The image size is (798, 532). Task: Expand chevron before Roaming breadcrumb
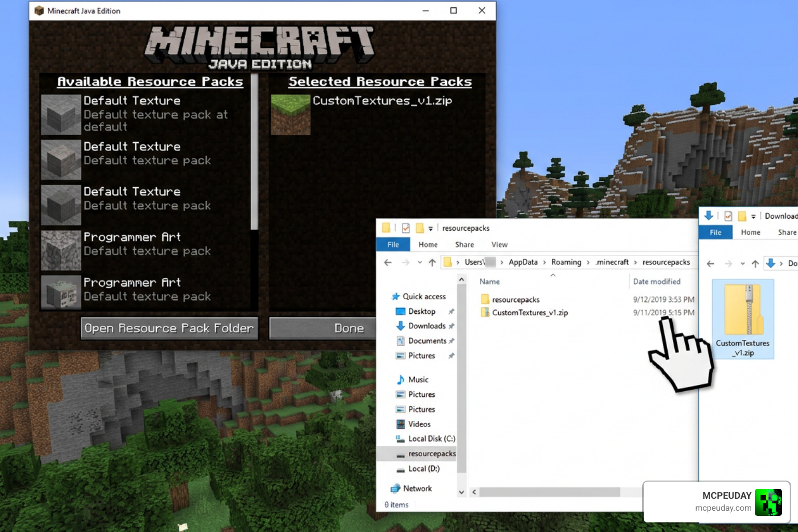pos(544,262)
